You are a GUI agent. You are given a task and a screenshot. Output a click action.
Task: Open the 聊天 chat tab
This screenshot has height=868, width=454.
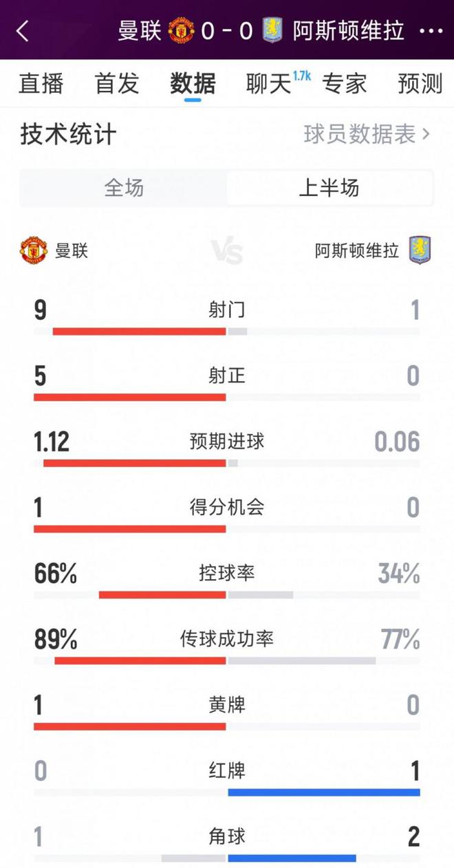(268, 84)
